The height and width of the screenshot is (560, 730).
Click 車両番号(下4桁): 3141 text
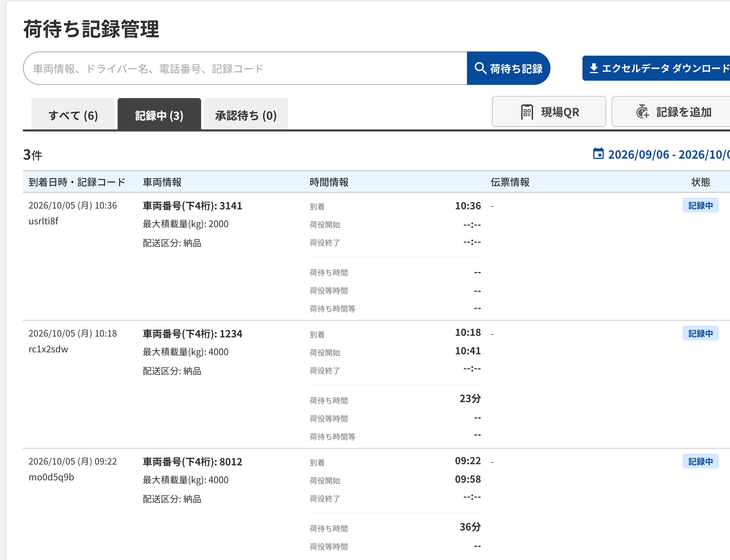tap(192, 206)
